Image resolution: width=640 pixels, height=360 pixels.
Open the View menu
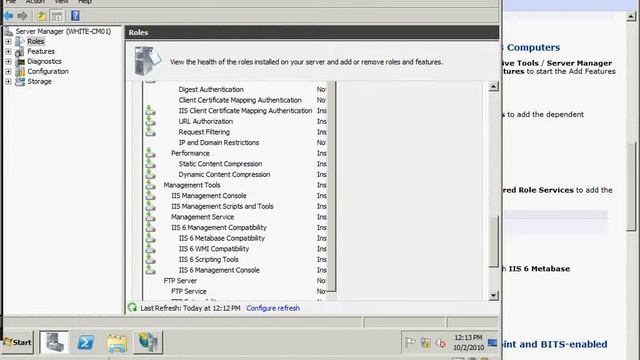pos(61,2)
